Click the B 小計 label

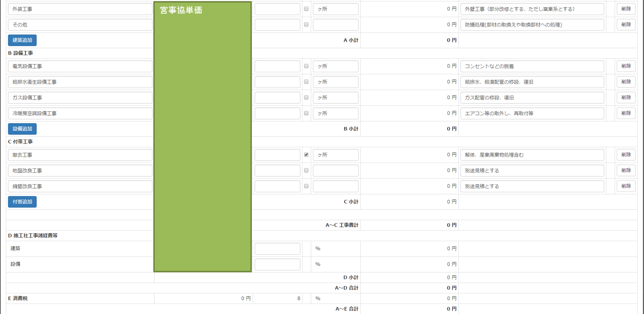(x=351, y=129)
